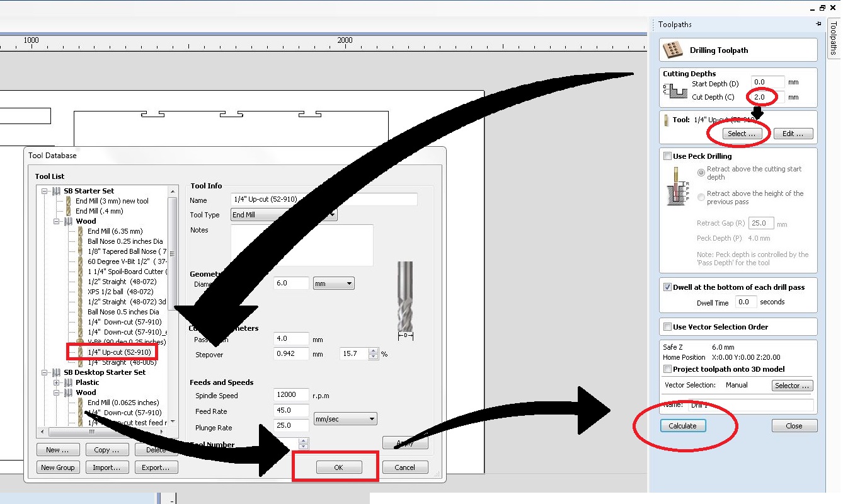Viewport: 843px width, 504px height.
Task: Select Retract above the cutting start depth
Action: (701, 173)
